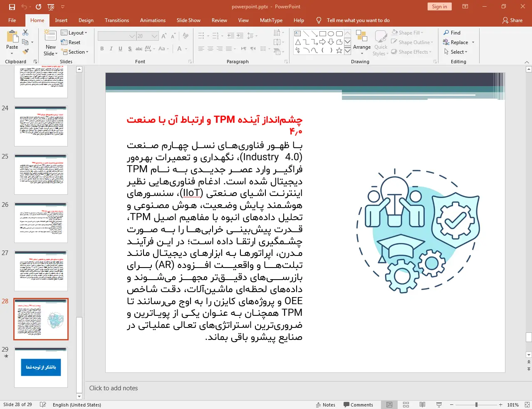
Task: Open the font name combo box
Action: (116, 36)
